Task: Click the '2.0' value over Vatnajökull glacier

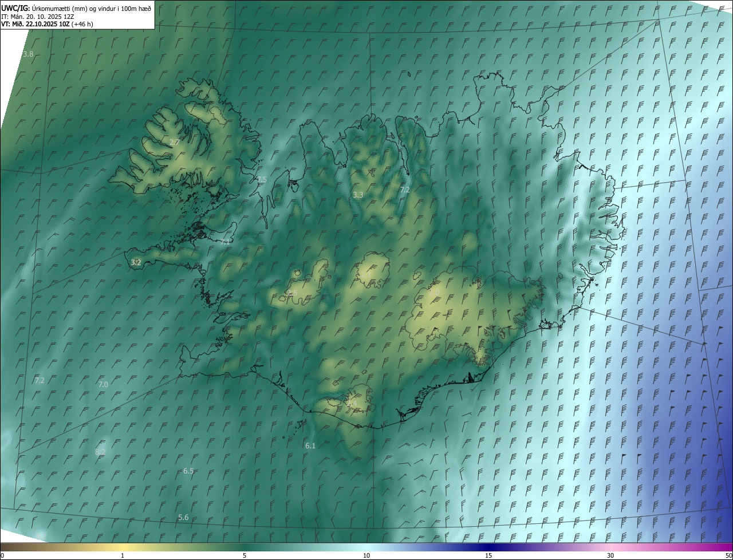Action: [x=434, y=292]
